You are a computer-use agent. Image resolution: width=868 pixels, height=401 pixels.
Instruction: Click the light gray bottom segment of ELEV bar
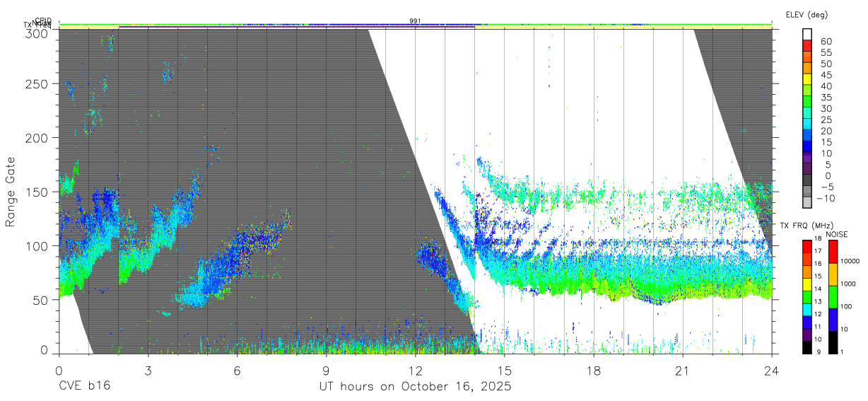(809, 204)
